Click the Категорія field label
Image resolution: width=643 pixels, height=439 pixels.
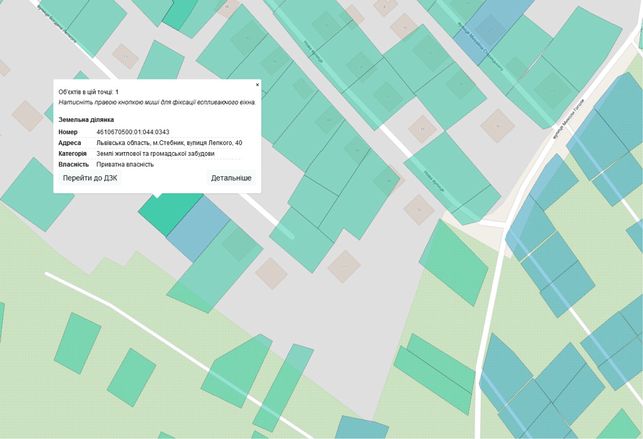pyautogui.click(x=73, y=153)
